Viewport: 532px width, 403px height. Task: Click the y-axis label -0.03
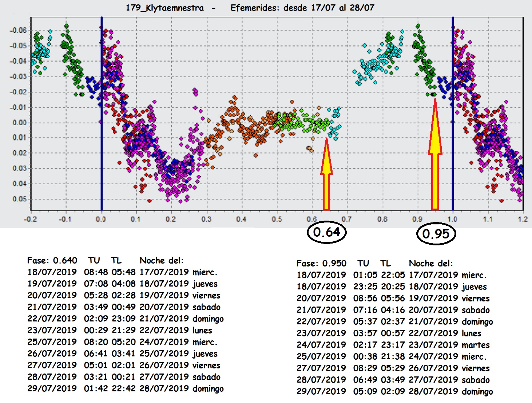click(x=18, y=76)
